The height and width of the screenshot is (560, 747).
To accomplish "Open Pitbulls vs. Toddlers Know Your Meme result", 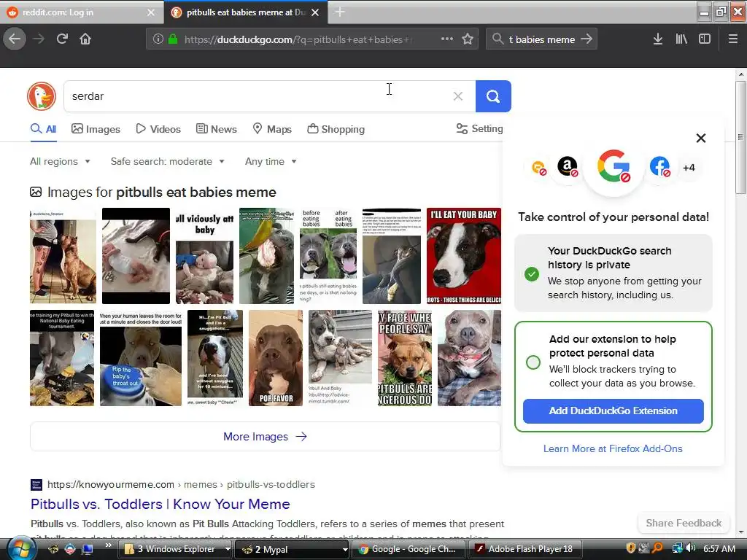I will tap(160, 504).
